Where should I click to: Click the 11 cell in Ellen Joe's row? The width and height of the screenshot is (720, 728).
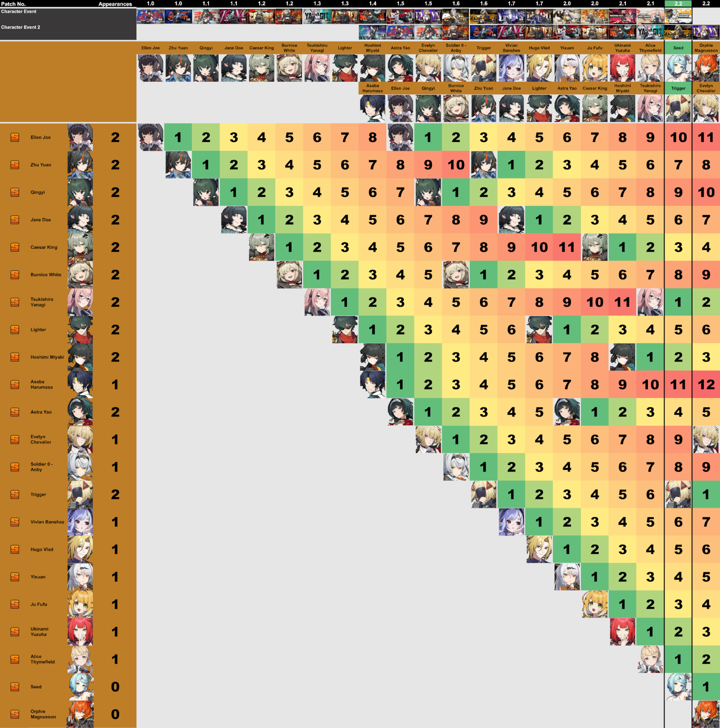pyautogui.click(x=706, y=137)
